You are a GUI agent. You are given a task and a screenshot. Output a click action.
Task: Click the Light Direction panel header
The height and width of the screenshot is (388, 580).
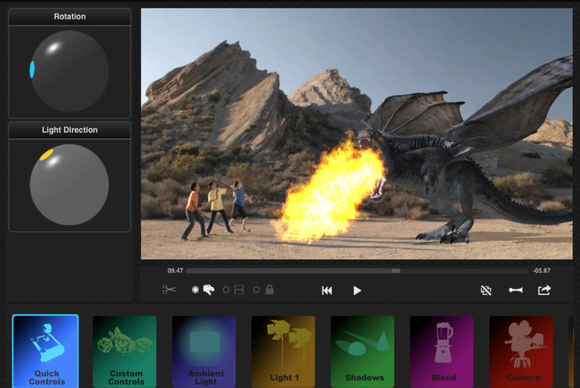70,130
